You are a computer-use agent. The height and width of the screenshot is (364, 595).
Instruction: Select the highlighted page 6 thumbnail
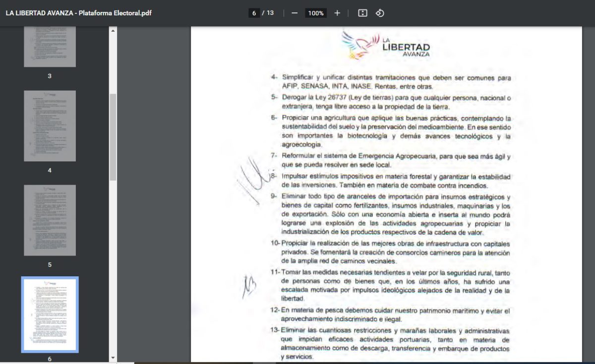click(50, 314)
